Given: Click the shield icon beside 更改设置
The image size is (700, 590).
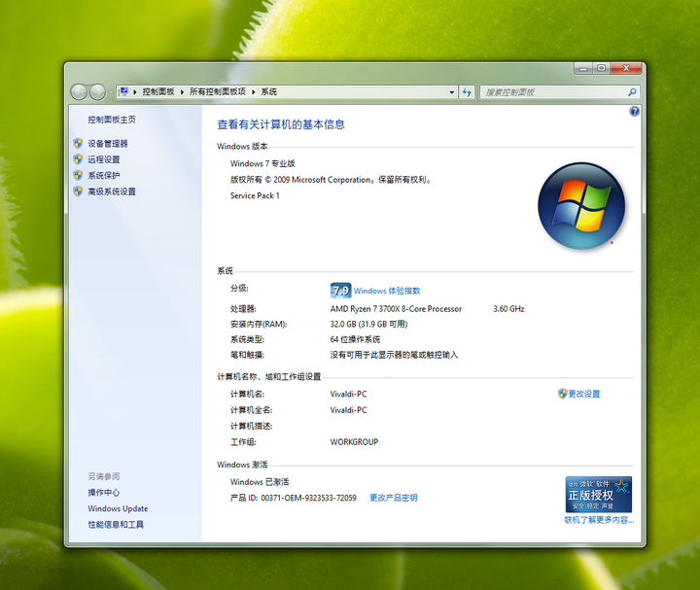Looking at the screenshot, I should tap(563, 394).
